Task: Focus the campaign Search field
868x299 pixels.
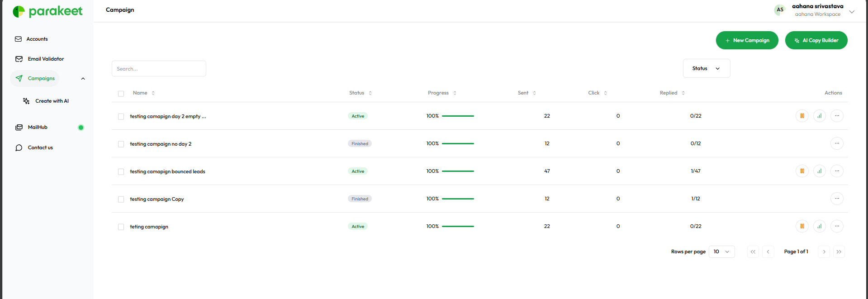Action: pyautogui.click(x=159, y=69)
